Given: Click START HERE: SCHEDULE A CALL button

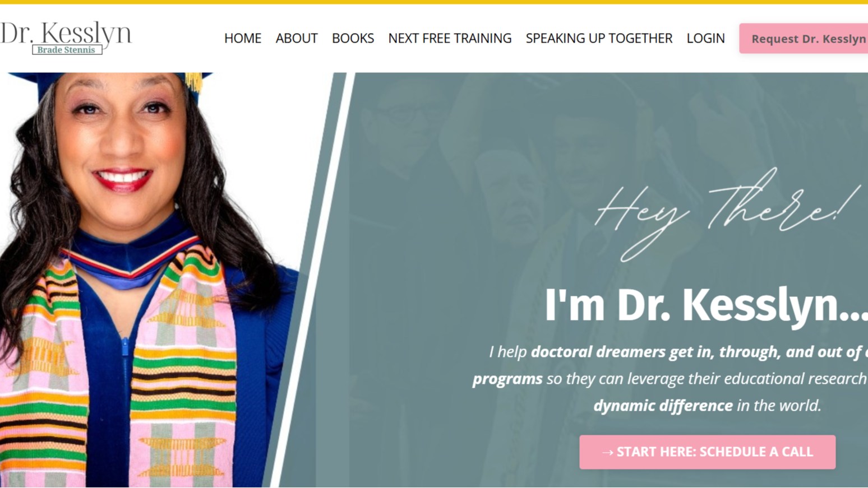Looking at the screenshot, I should pyautogui.click(x=707, y=452).
